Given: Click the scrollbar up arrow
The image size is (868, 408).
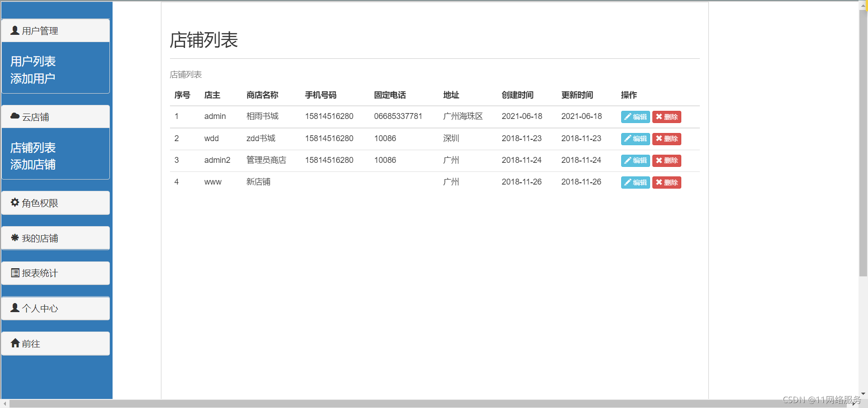Looking at the screenshot, I should tap(863, 5).
